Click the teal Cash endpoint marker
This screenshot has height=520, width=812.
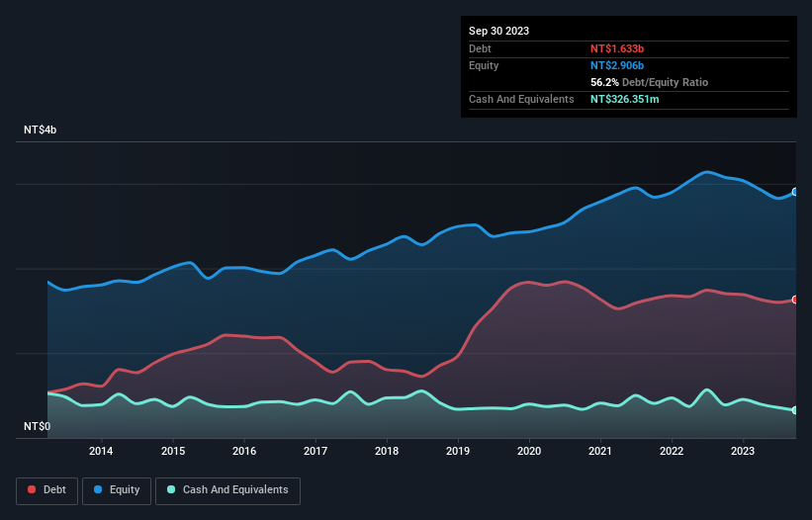click(795, 410)
